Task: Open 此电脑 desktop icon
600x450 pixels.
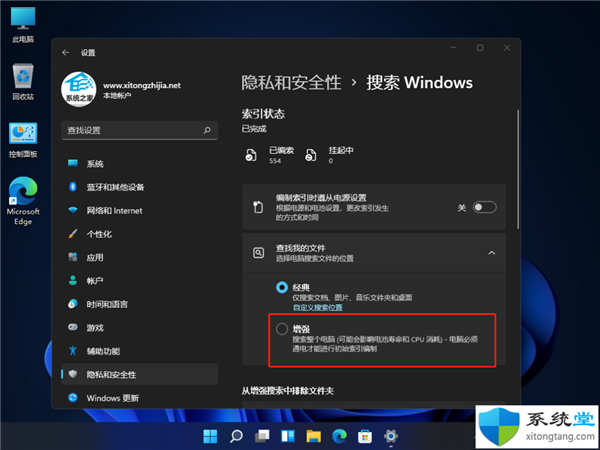Action: coord(23,24)
